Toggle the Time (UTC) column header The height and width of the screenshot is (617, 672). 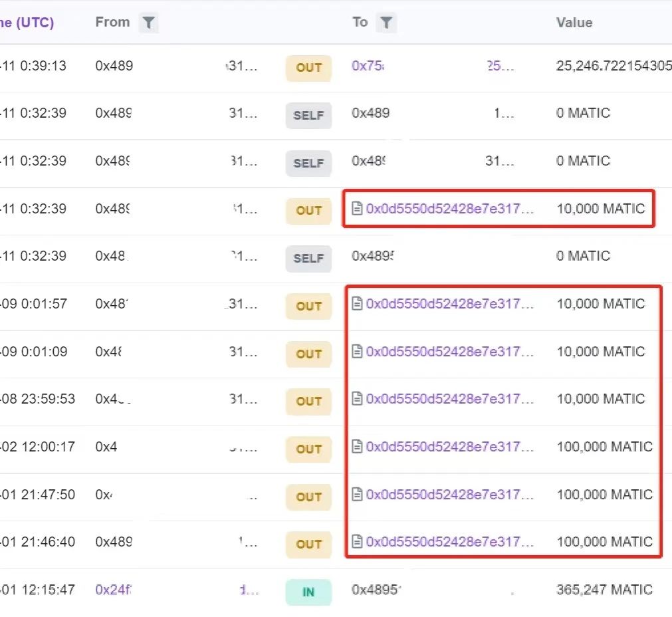pyautogui.click(x=27, y=23)
